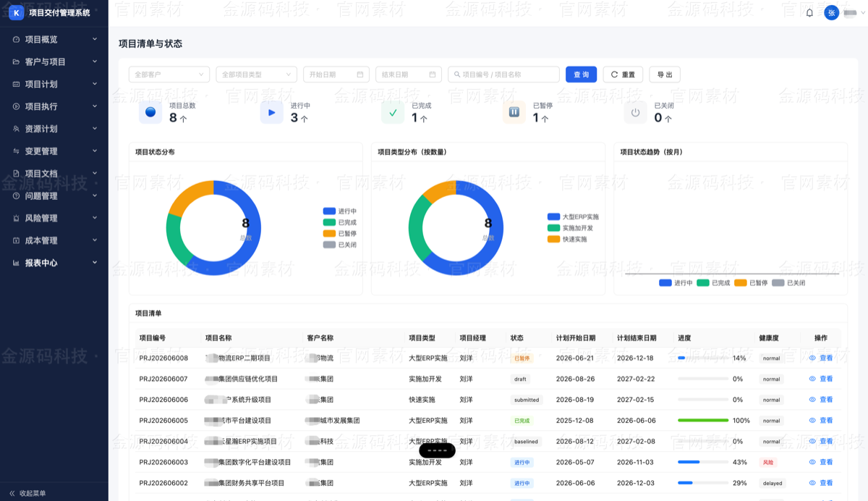Click the 项目编号 / 项目名称 search field
Viewport: 868px width, 501px height.
click(x=503, y=75)
